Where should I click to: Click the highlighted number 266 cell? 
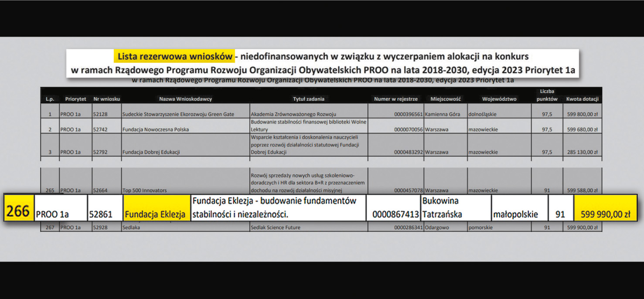(x=19, y=207)
